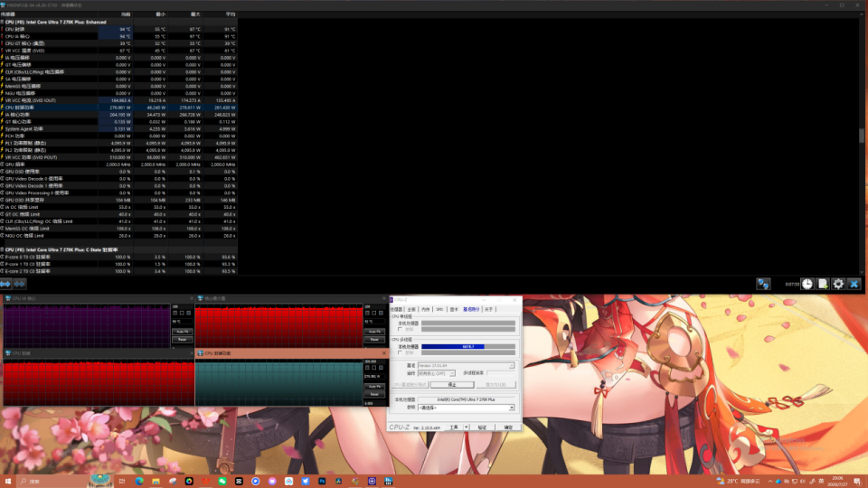Click CPU-Z OK button
The width and height of the screenshot is (868, 488).
tap(508, 427)
